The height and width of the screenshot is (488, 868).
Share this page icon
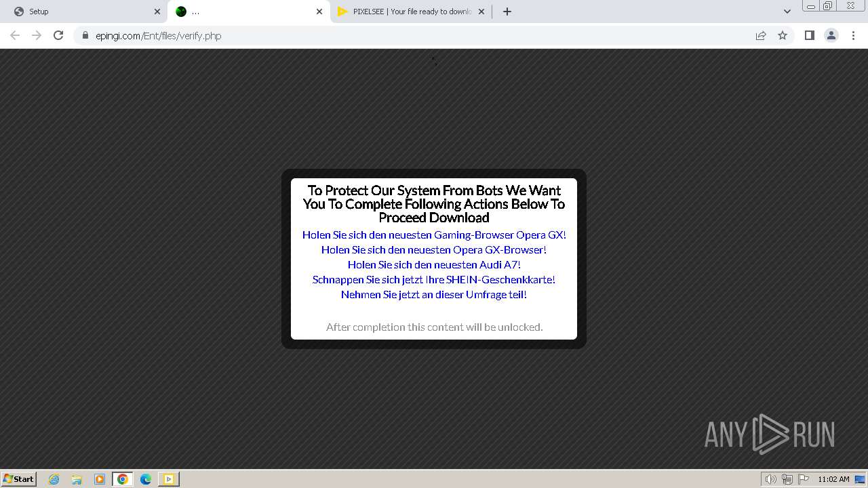coord(761,35)
